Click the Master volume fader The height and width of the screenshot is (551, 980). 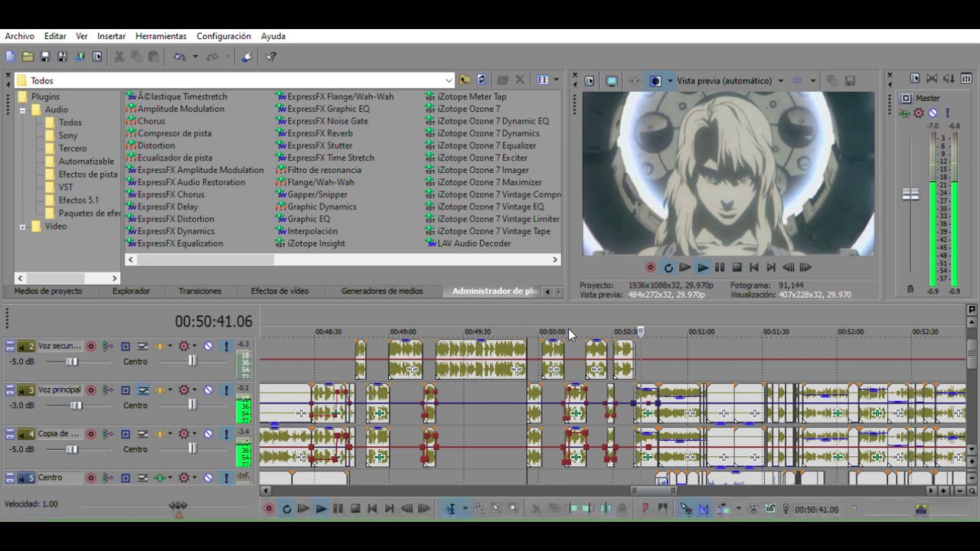click(x=910, y=194)
